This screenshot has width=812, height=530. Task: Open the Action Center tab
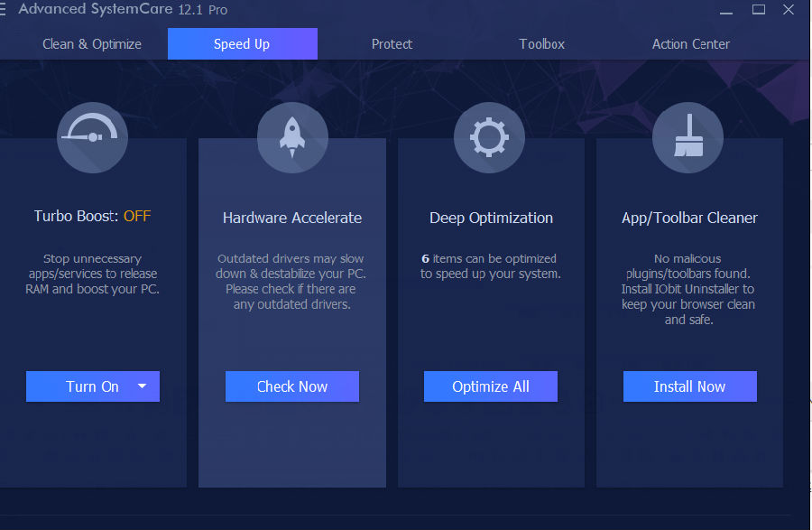690,43
